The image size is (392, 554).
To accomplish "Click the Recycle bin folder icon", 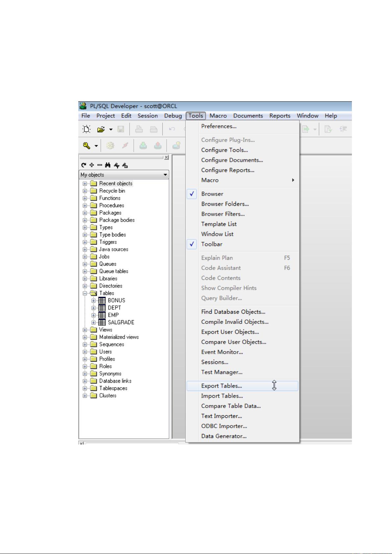I will (94, 191).
